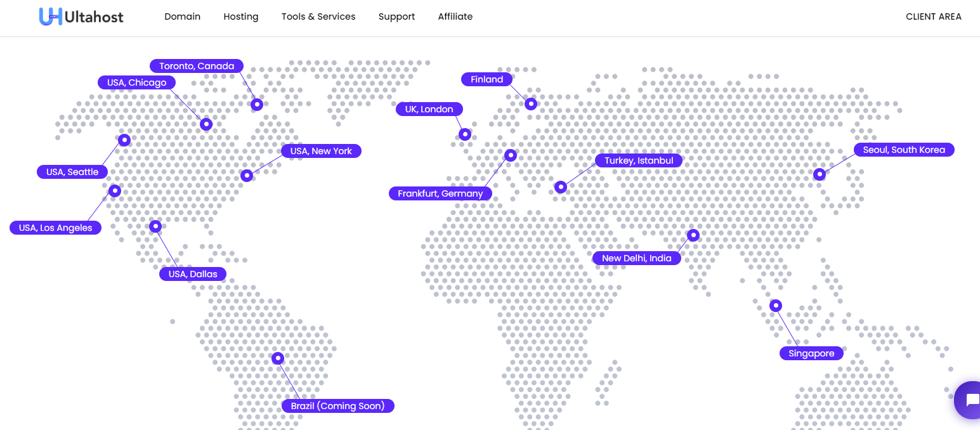Open the CLIENT AREA link
This screenshot has width=980, height=430.
click(933, 16)
